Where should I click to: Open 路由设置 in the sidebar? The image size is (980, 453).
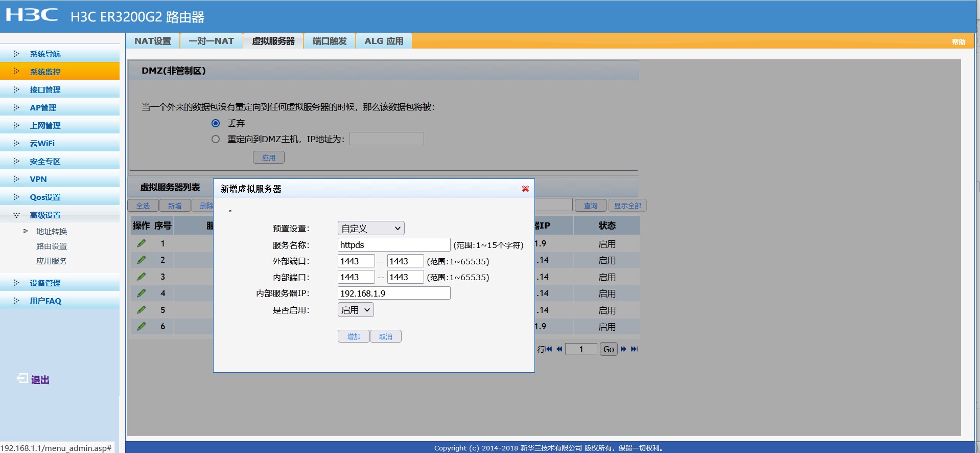[51, 246]
